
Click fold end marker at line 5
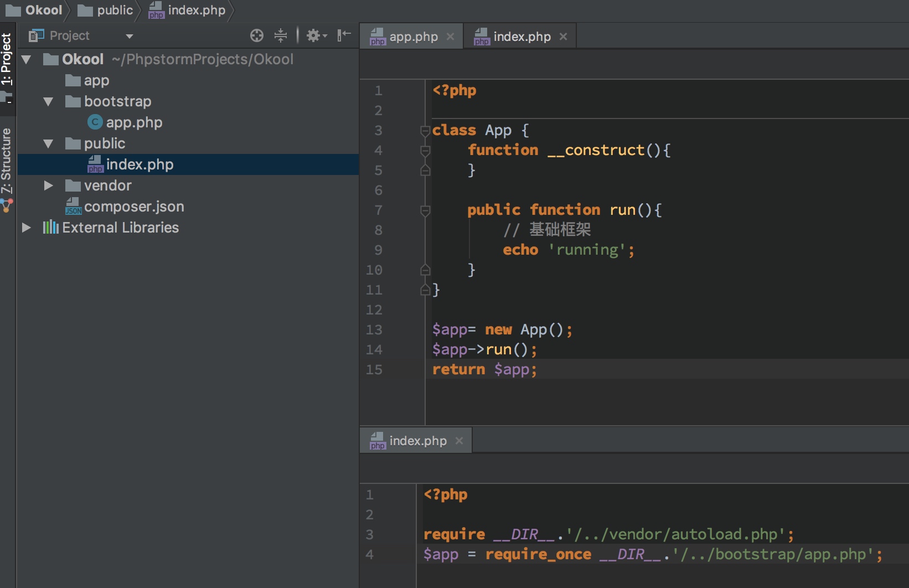[425, 170]
